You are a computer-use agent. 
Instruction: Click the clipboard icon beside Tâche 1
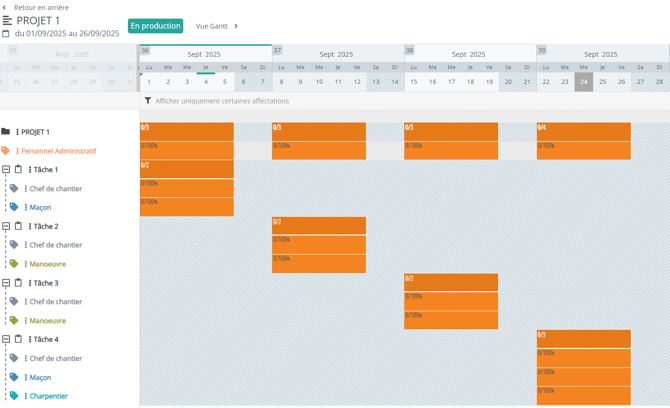18,170
